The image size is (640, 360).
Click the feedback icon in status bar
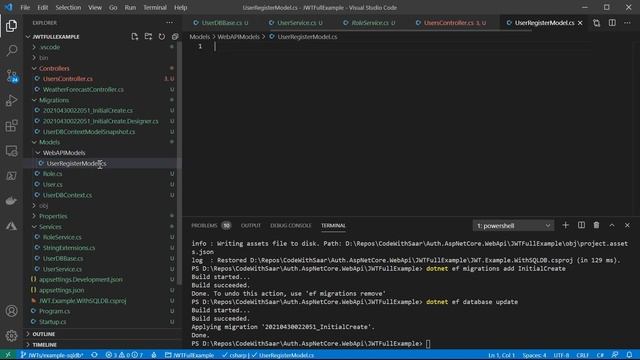tap(615, 355)
